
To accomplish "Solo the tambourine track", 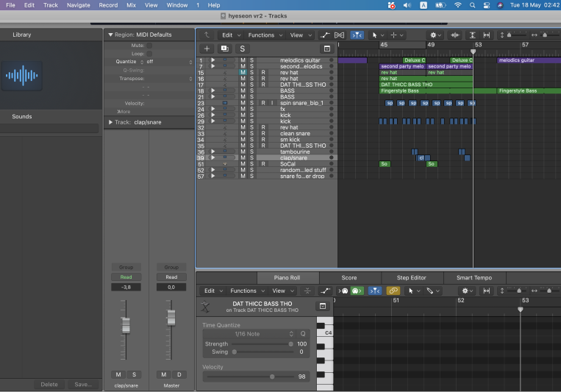I will coord(251,152).
